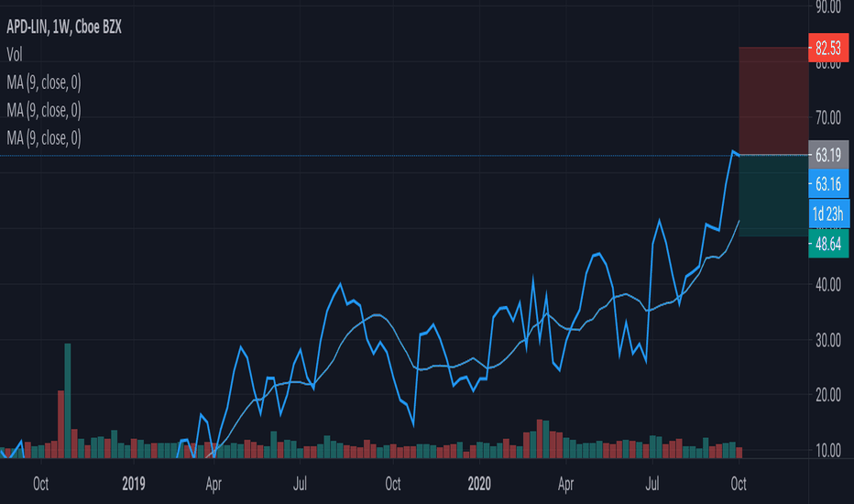Click the APD-LIN, 1W, Cboe BZX symbol title

click(64, 27)
